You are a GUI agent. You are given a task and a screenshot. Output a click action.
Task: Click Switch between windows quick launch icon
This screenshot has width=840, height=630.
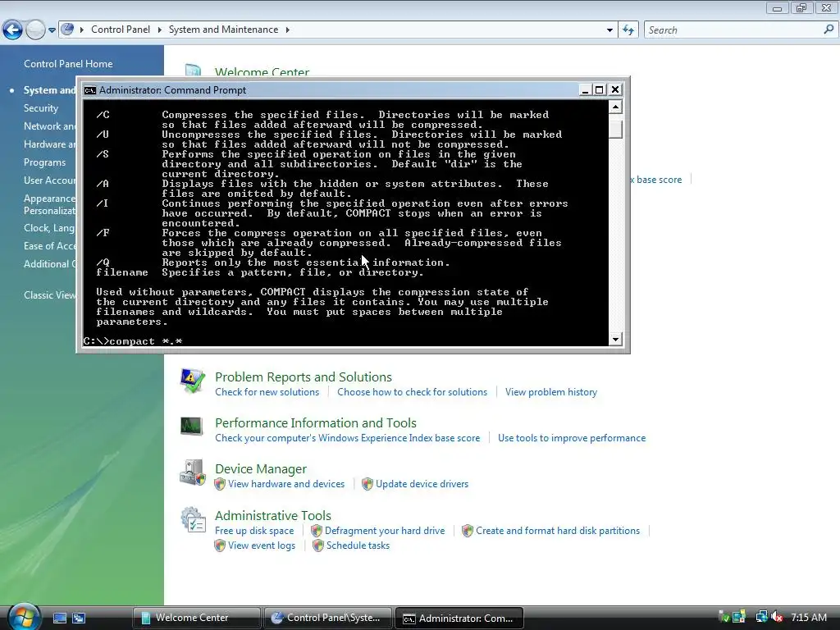point(79,619)
